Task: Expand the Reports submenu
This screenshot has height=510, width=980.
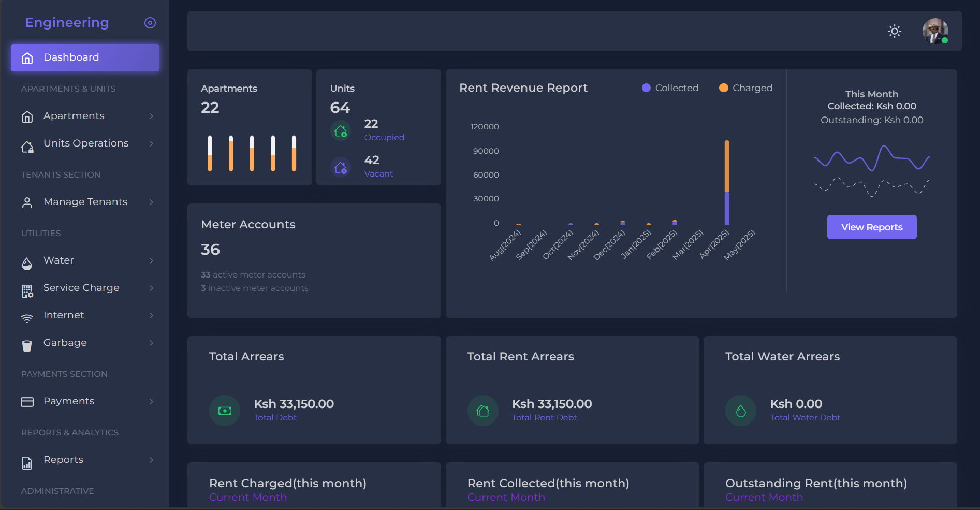Action: pos(151,460)
